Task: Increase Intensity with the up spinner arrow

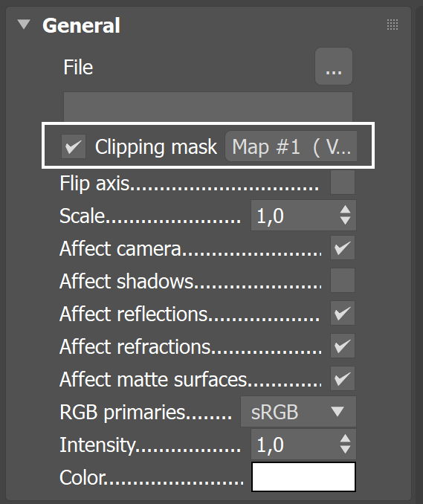Action: (345, 439)
